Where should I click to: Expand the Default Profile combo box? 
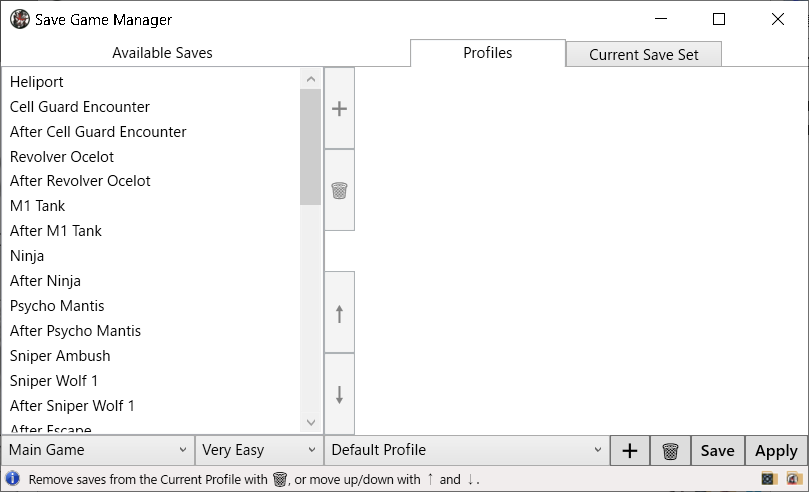[x=467, y=450]
